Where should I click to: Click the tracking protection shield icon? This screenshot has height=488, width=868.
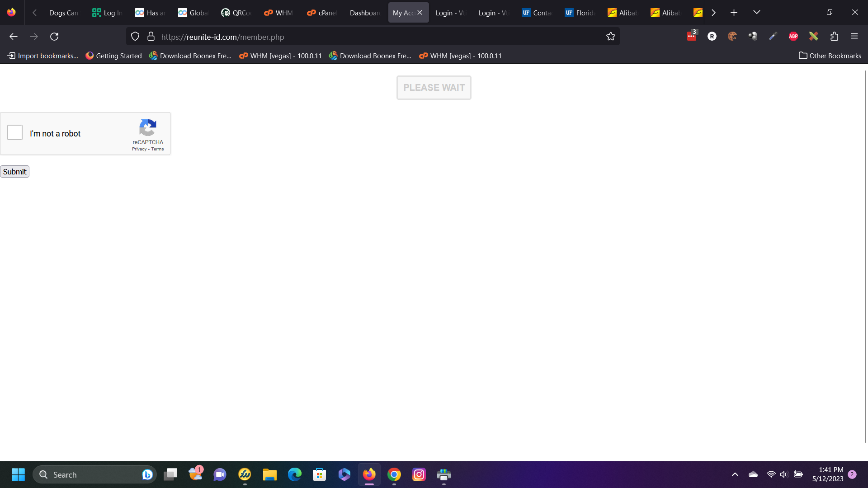coord(135,37)
